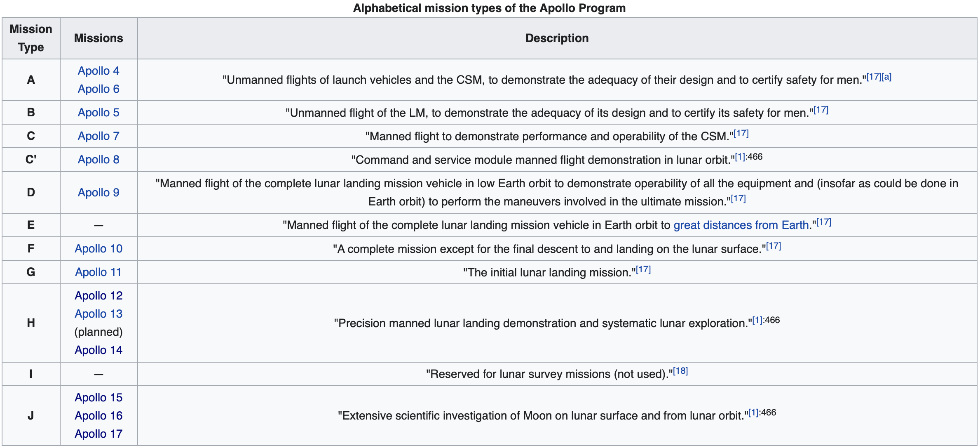Viewport: 980px width, 448px height.
Task: Follow the 'great distances from Earth' link
Action: pyautogui.click(x=741, y=225)
